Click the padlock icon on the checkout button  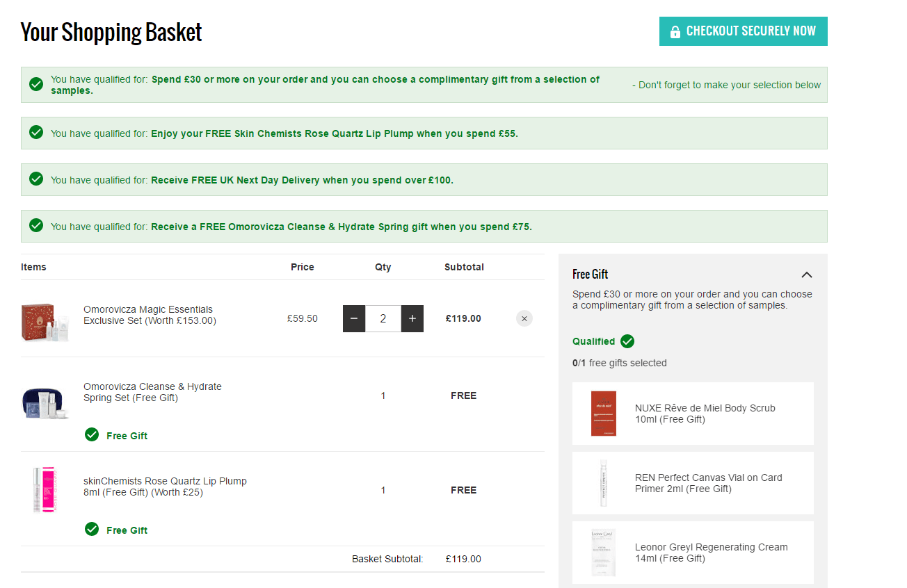675,32
